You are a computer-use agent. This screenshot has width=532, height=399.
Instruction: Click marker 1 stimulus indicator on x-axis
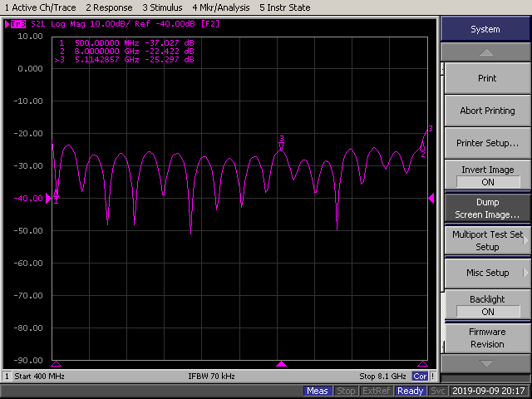56,364
